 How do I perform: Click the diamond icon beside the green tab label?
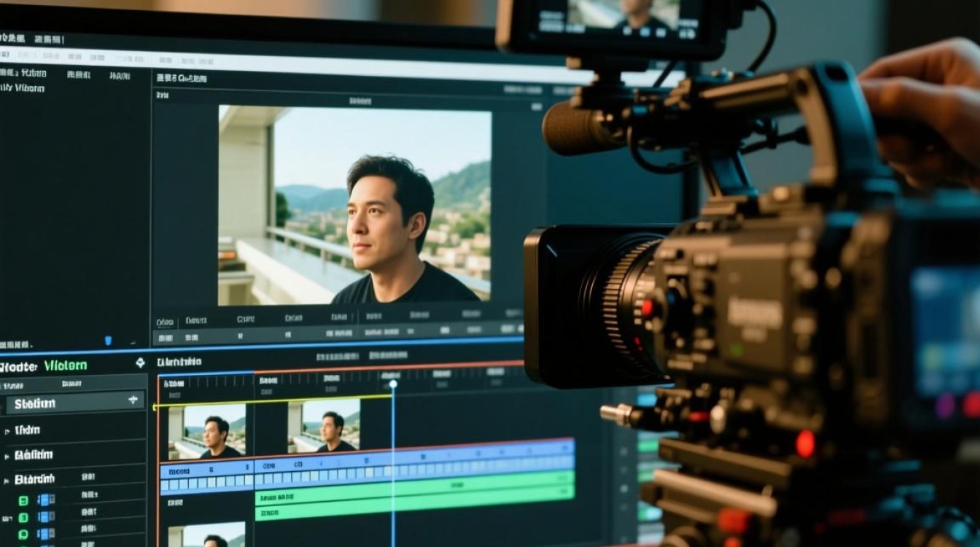[x=140, y=362]
